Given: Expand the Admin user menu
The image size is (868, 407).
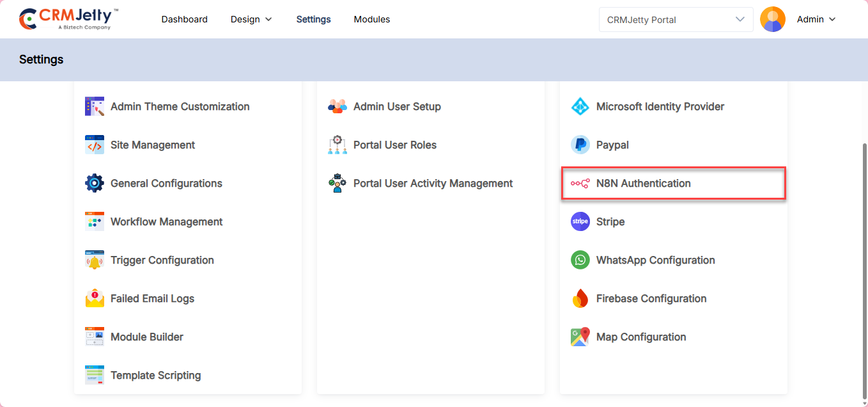Looking at the screenshot, I should (x=816, y=19).
